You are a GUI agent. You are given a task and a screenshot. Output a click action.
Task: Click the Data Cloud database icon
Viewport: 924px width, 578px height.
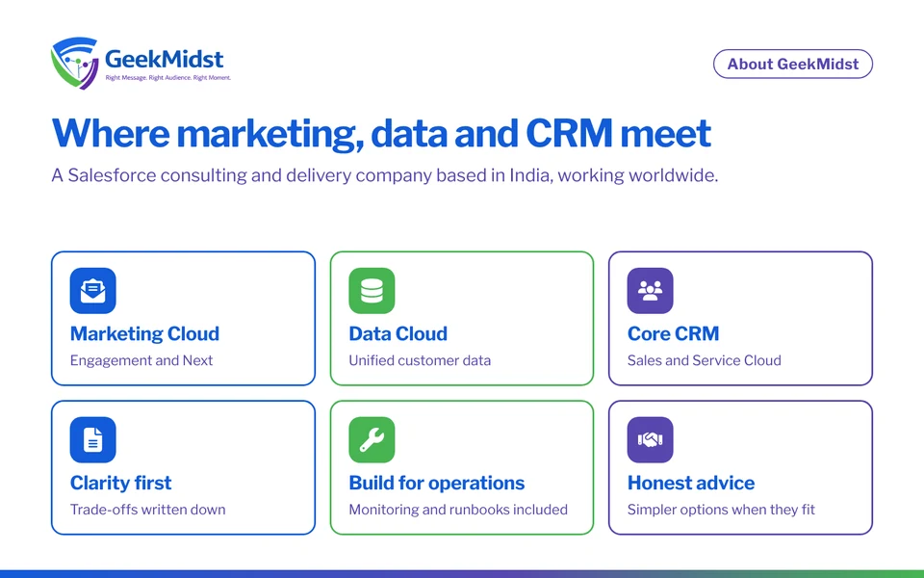[372, 291]
